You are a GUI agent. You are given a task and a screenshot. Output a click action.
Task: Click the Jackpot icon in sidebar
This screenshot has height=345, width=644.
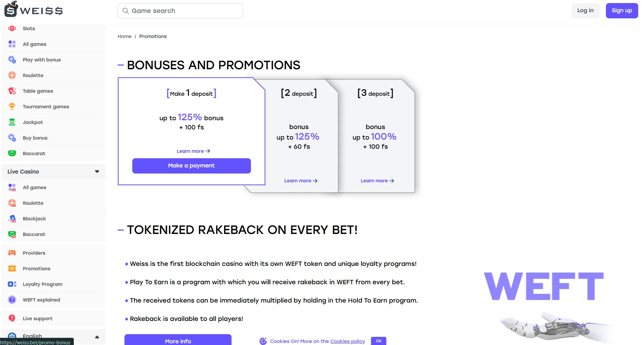point(12,122)
